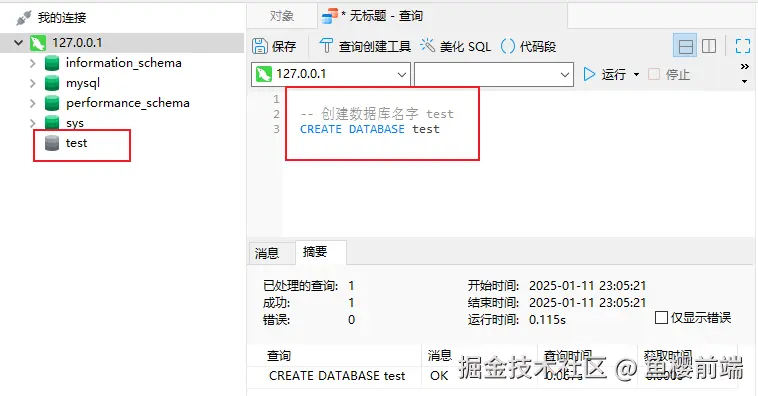Click the CREATE DATABASE test editor line

[370, 129]
